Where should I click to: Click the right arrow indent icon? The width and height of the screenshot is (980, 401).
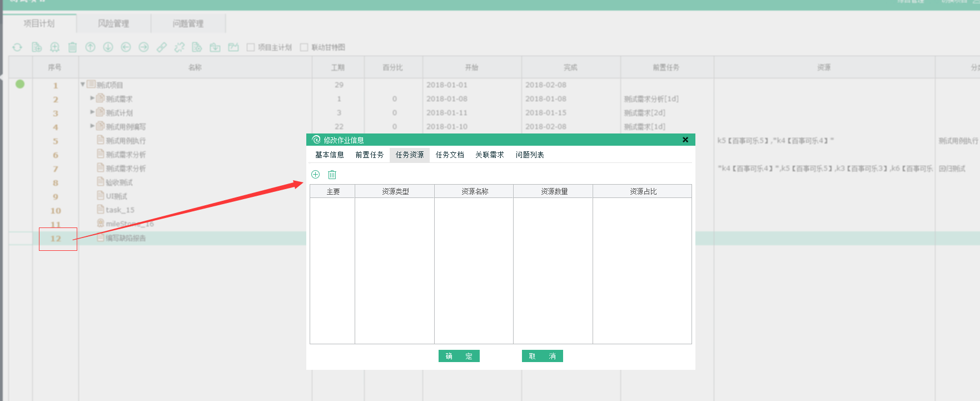[x=143, y=47]
